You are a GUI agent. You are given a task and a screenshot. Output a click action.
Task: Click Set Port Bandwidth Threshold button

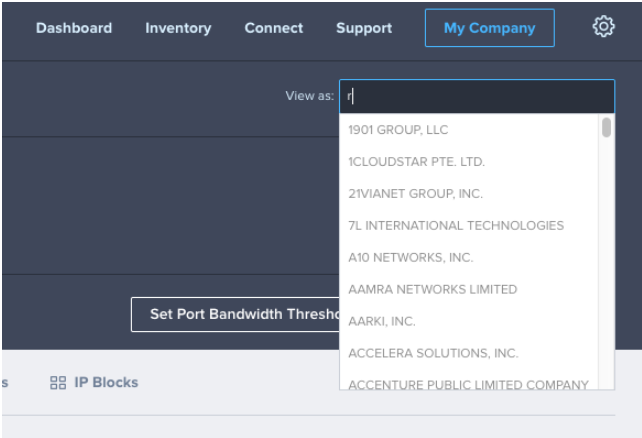coord(235,314)
